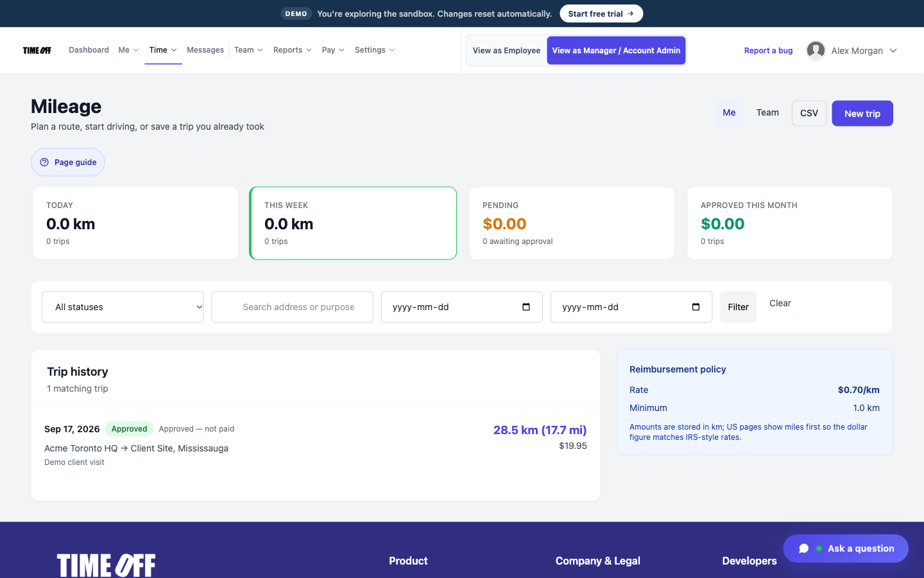
Task: Click the Search address or purpose field
Action: (x=292, y=307)
